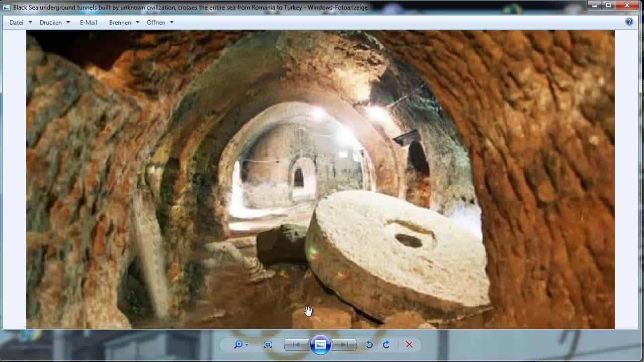This screenshot has height=362, width=644.
Task: Click the window title bar text
Action: pos(190,7)
